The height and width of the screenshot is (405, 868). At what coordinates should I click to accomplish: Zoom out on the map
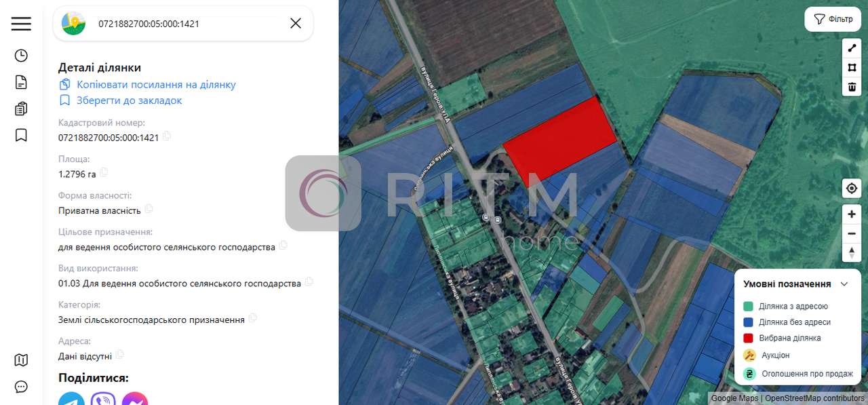pyautogui.click(x=852, y=233)
